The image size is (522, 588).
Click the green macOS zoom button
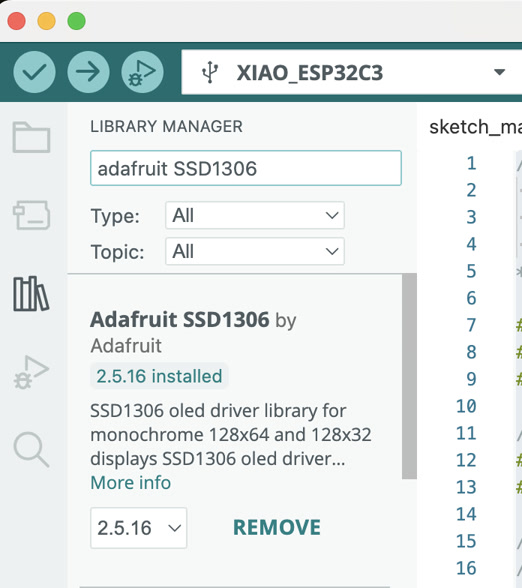[x=76, y=21]
